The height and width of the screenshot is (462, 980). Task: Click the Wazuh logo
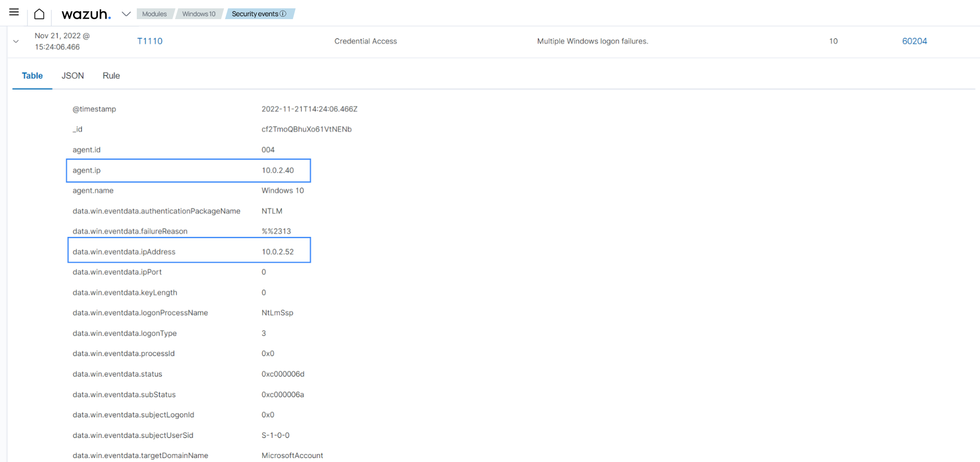pos(86,14)
